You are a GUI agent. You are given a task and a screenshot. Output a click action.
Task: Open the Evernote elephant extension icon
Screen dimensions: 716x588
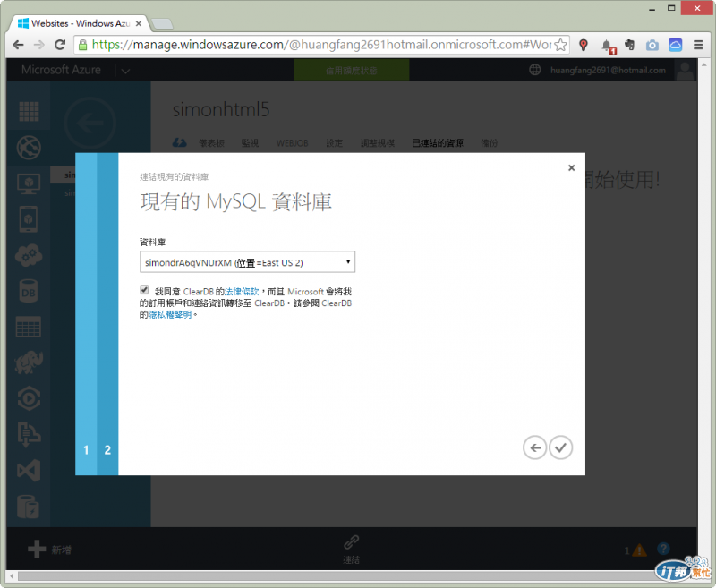(x=630, y=45)
